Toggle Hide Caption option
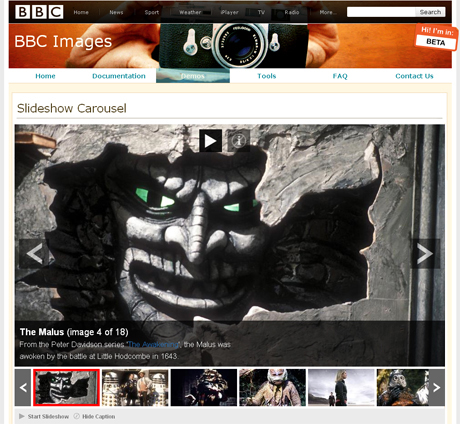Image resolution: width=460 pixels, height=424 pixels. click(94, 416)
